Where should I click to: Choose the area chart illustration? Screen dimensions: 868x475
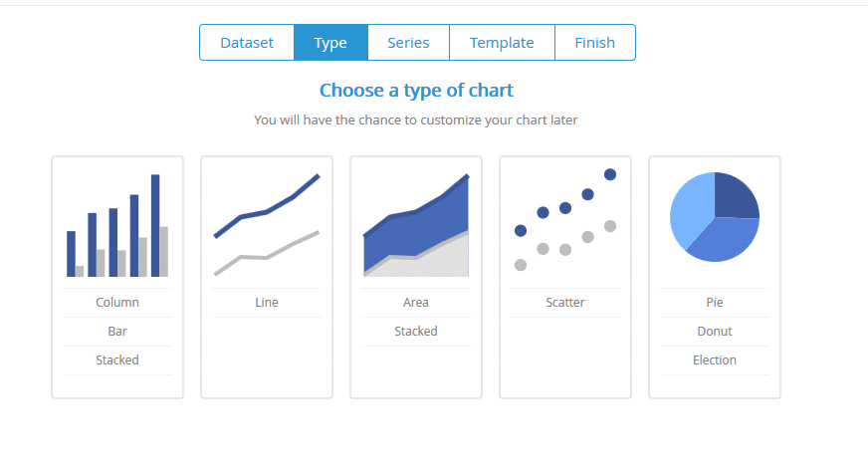click(x=416, y=225)
